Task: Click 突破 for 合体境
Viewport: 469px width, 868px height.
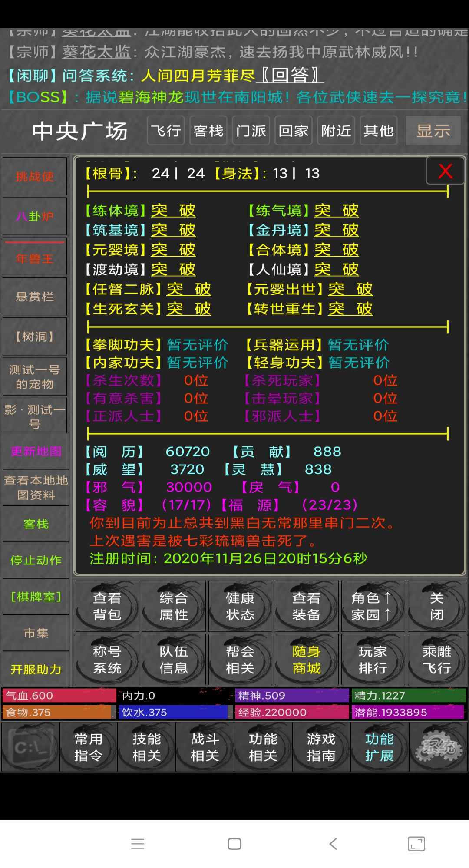Action: pos(337,250)
